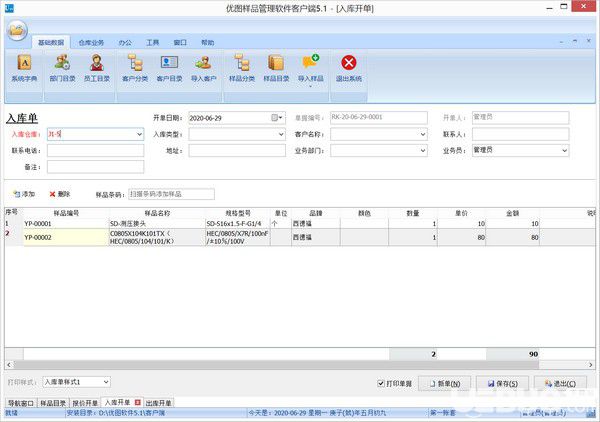Click the 颜色 column header
This screenshot has height=422, width=600.
click(x=364, y=213)
